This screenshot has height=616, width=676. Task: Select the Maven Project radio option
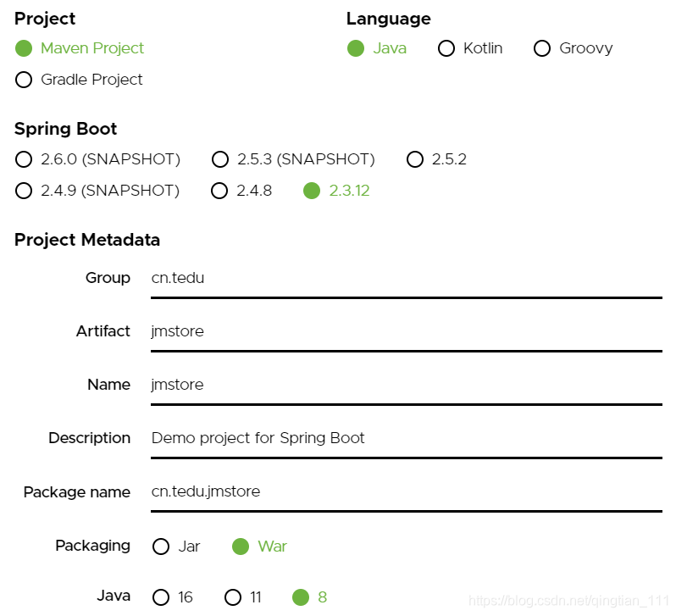point(24,48)
